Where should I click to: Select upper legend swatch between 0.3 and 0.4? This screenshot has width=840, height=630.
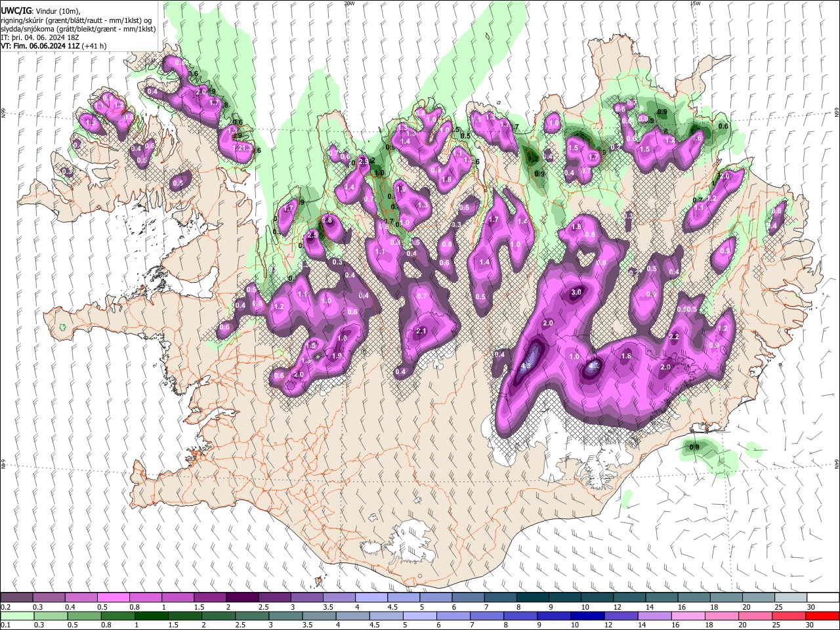pyautogui.click(x=49, y=597)
